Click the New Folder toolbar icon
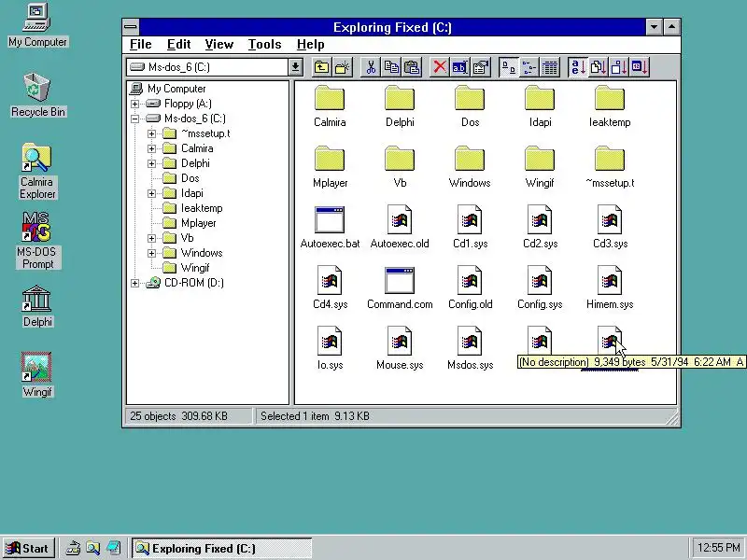Screen dimensions: 747x560 tap(342, 67)
